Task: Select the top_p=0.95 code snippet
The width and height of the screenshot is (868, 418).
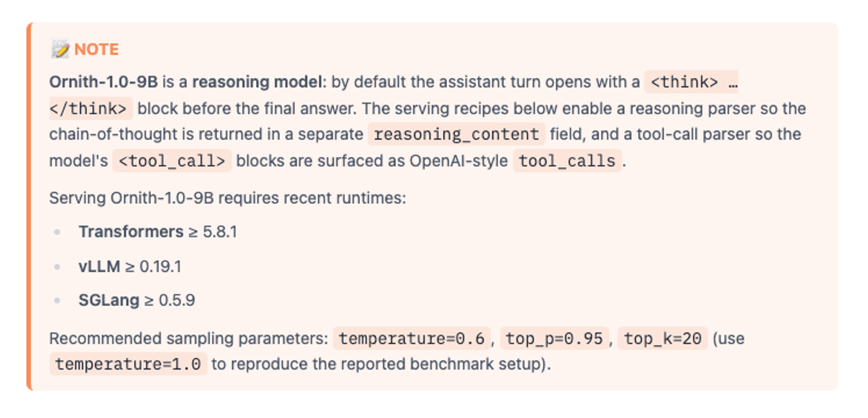Action: [554, 338]
